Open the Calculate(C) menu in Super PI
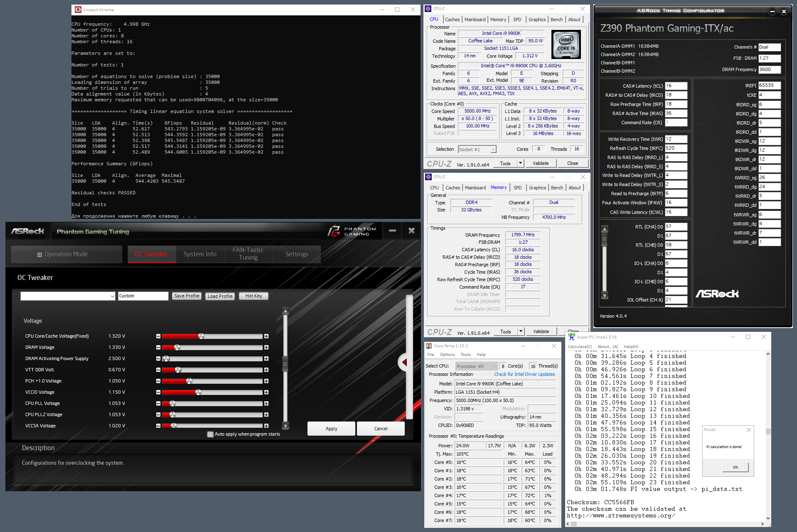 [580, 347]
